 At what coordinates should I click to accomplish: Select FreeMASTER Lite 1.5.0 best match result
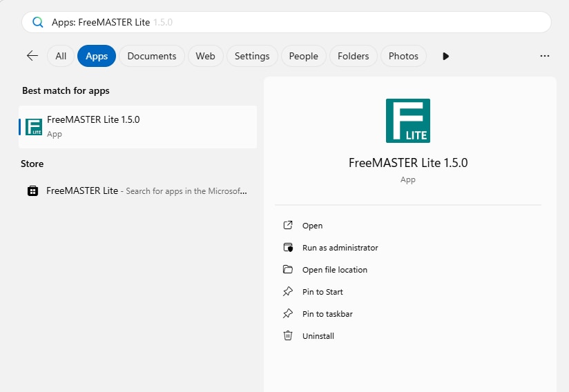click(138, 127)
